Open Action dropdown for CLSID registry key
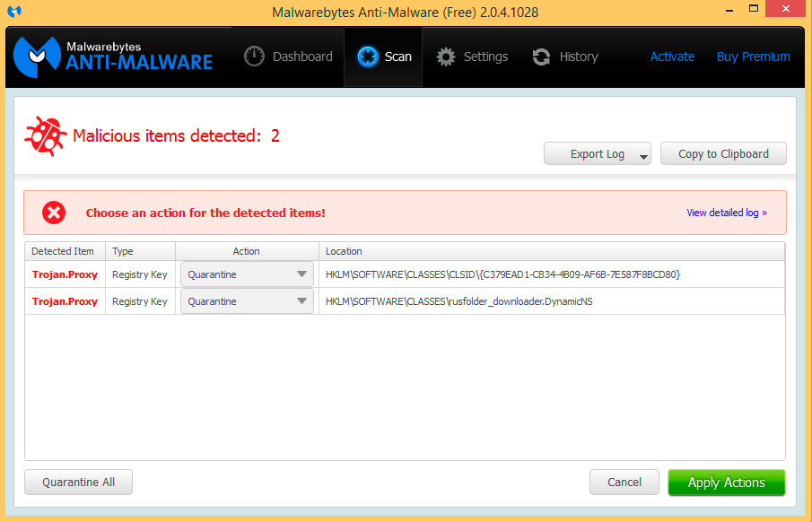 coord(247,274)
